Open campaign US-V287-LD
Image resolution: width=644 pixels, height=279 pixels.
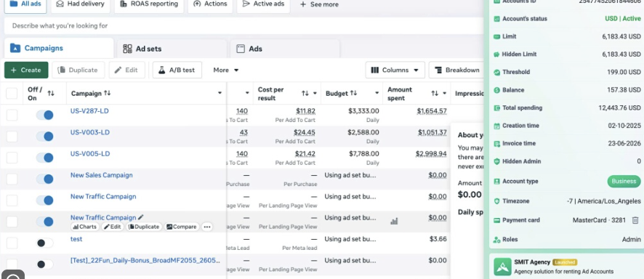89,110
